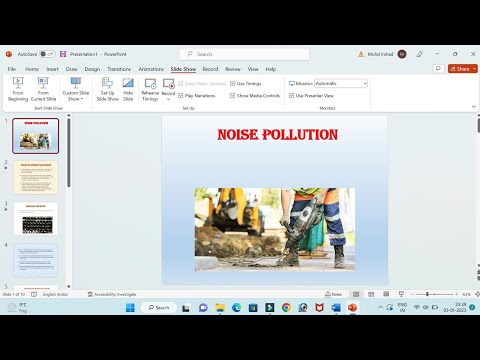
Task: Click the zoom in plus button
Action: click(456, 294)
